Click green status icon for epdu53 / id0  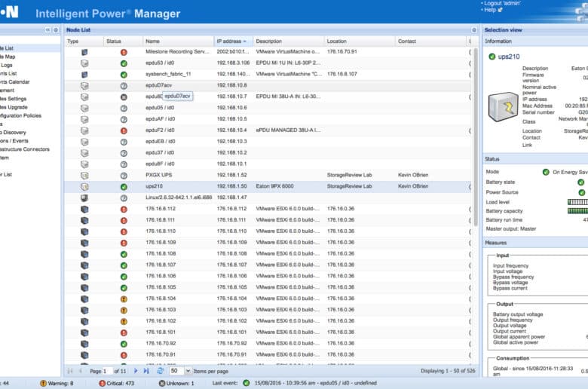pos(124,63)
